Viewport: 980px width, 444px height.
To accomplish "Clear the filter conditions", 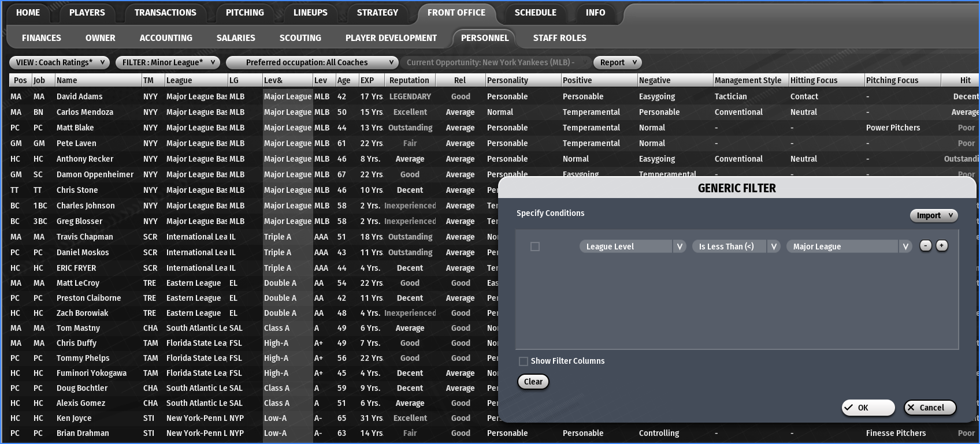I will pyautogui.click(x=533, y=382).
